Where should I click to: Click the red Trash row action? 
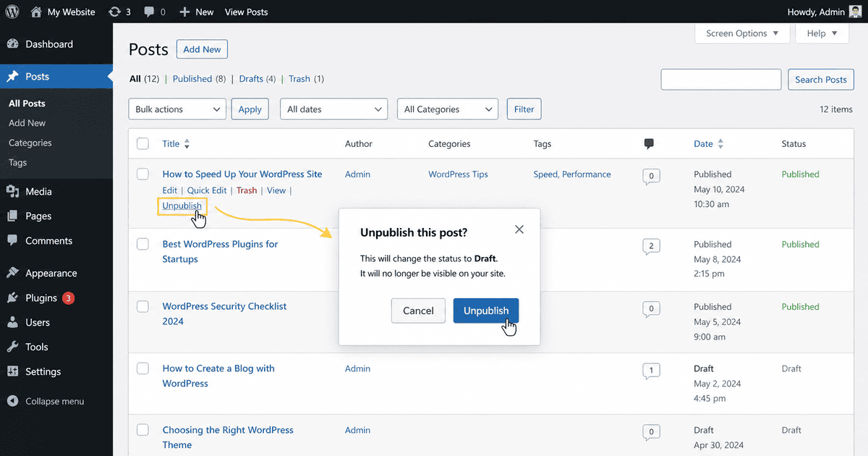click(247, 190)
